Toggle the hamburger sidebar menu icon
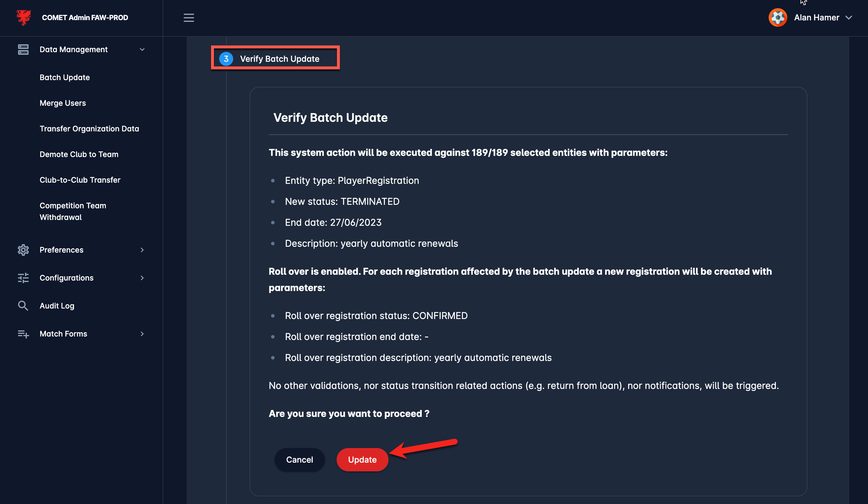This screenshot has width=868, height=504. click(188, 17)
